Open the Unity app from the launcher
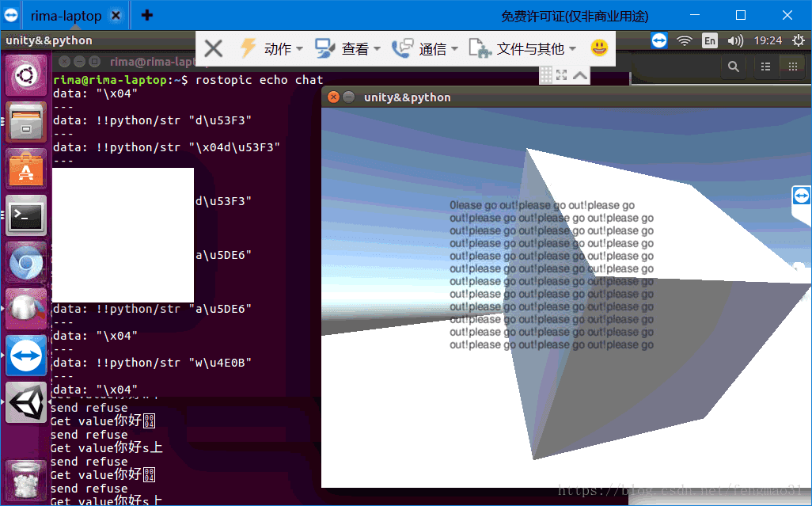The image size is (812, 506). tap(25, 402)
